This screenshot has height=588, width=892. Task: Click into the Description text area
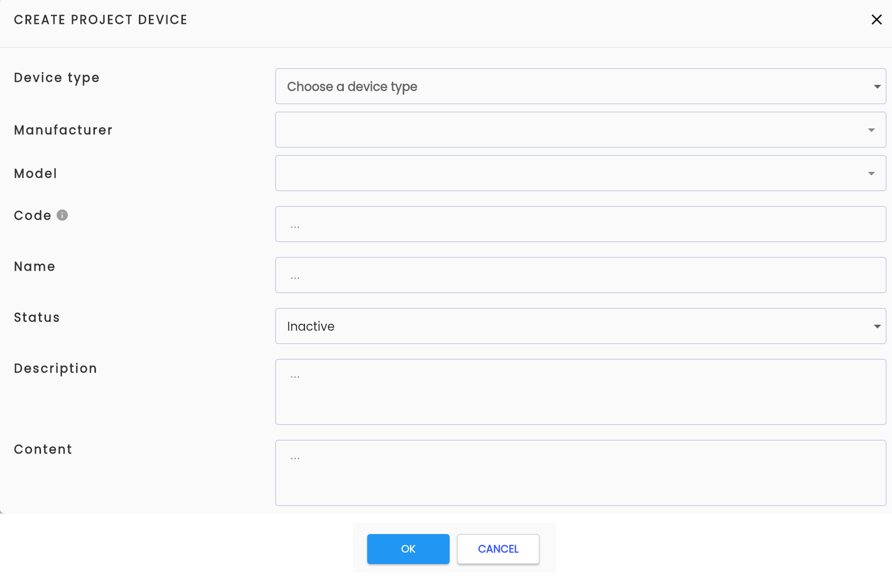(x=581, y=392)
